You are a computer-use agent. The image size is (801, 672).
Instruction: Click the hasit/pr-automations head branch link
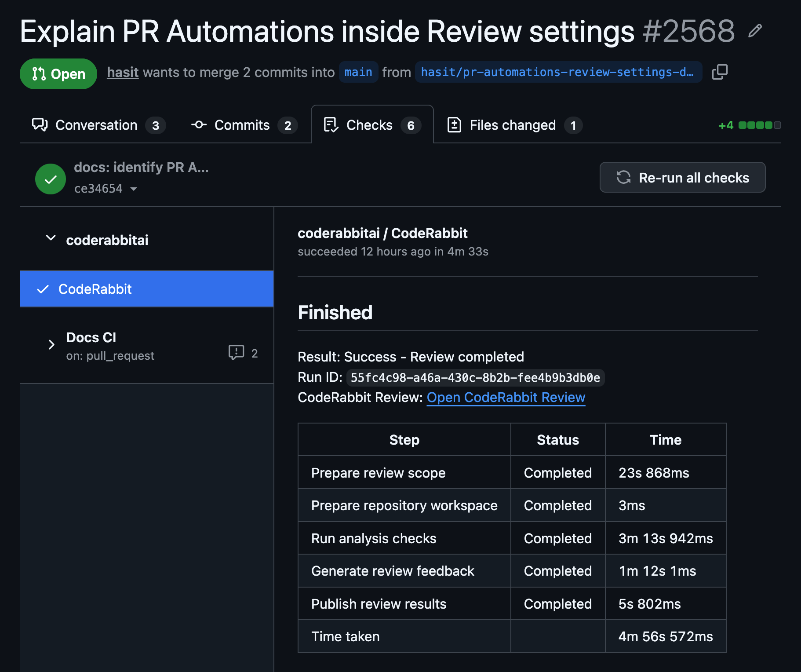pyautogui.click(x=558, y=72)
